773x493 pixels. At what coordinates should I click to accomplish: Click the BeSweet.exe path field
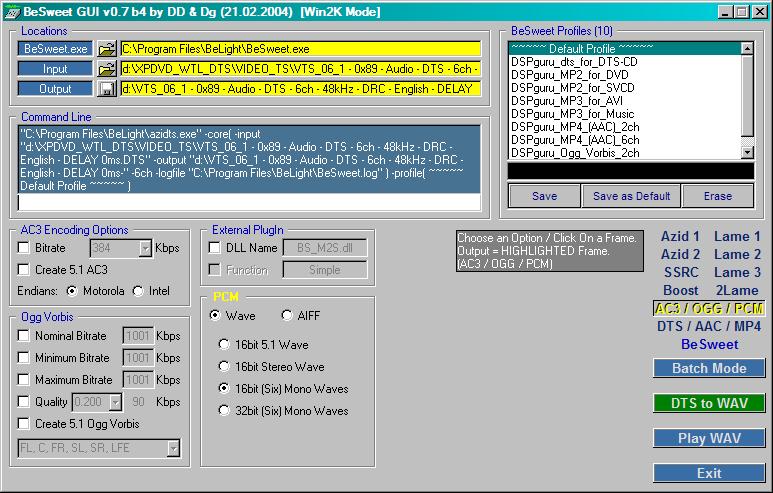click(300, 49)
